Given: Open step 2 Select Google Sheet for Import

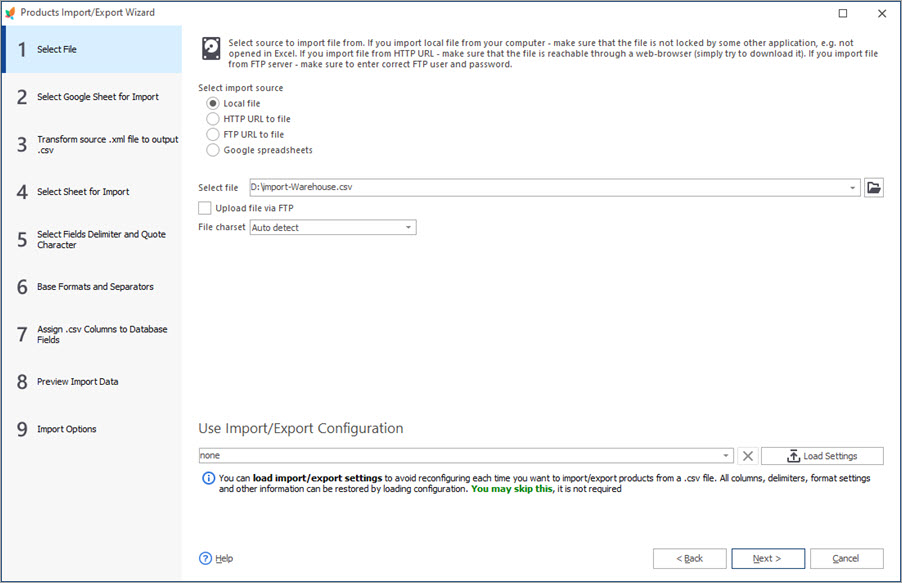Looking at the screenshot, I should pyautogui.click(x=92, y=97).
